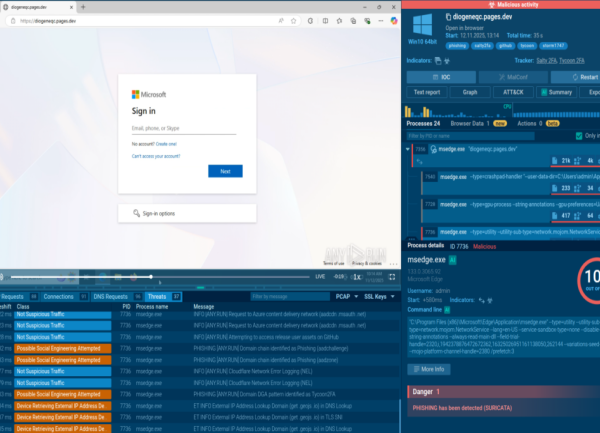Click the Windows logo OS icon
Image resolution: width=600 pixels, height=433 pixels.
point(422,24)
